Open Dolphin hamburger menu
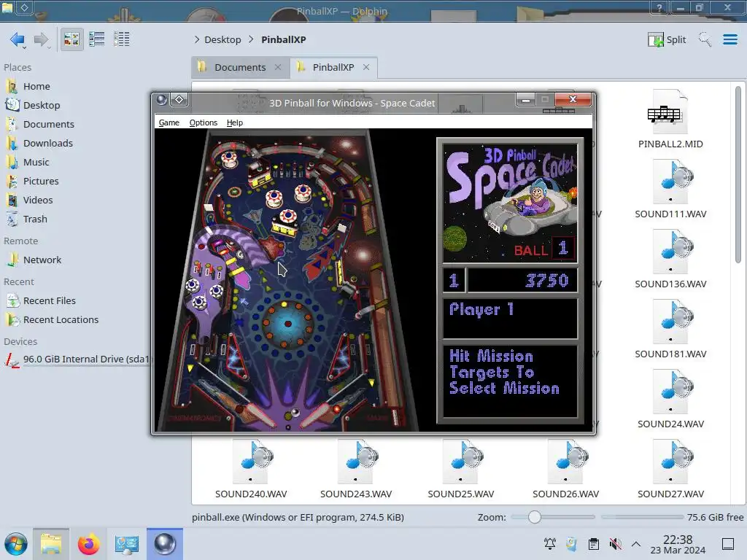Viewport: 747px width, 560px height. (729, 39)
